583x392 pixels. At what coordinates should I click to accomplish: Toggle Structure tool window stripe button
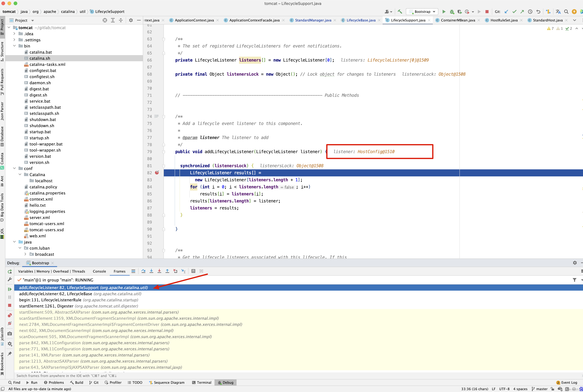pyautogui.click(x=2, y=51)
